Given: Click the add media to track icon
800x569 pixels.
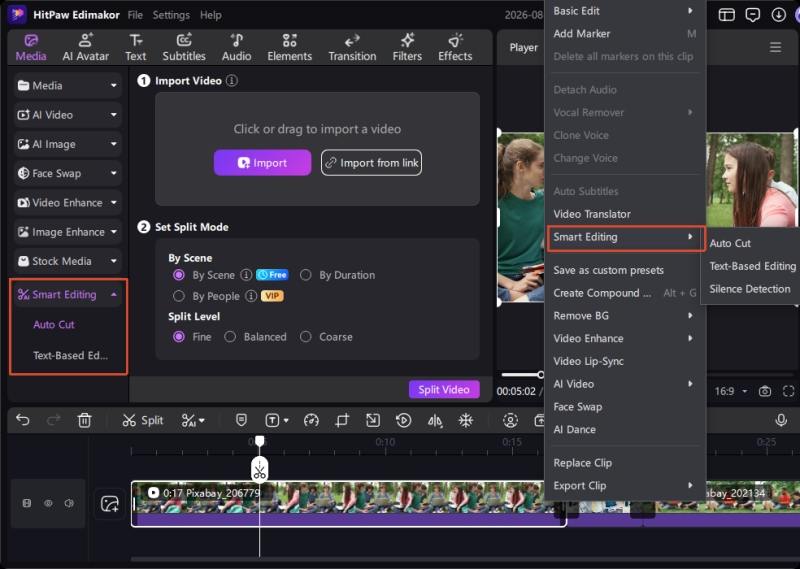Looking at the screenshot, I should 110,504.
